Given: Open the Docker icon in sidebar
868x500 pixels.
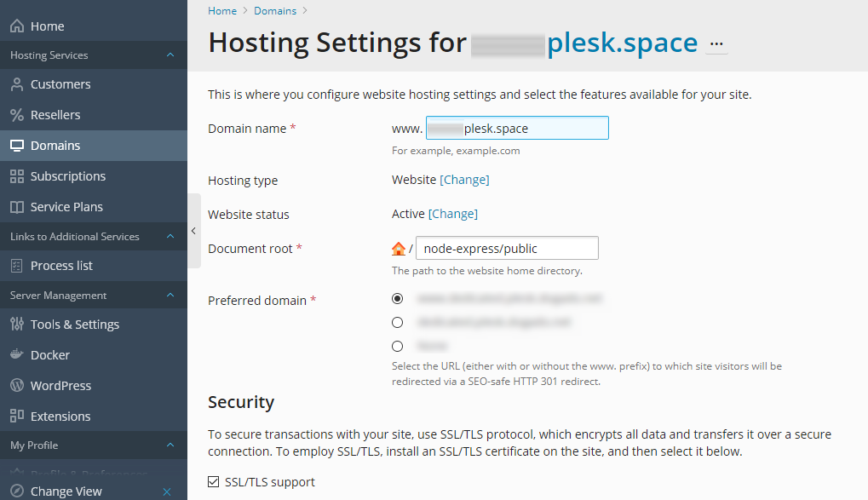Looking at the screenshot, I should click(x=17, y=354).
